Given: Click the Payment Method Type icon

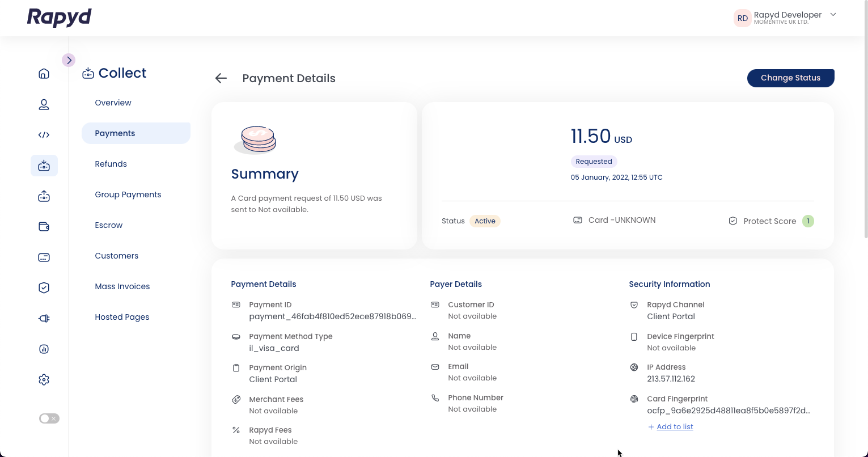Looking at the screenshot, I should (236, 336).
